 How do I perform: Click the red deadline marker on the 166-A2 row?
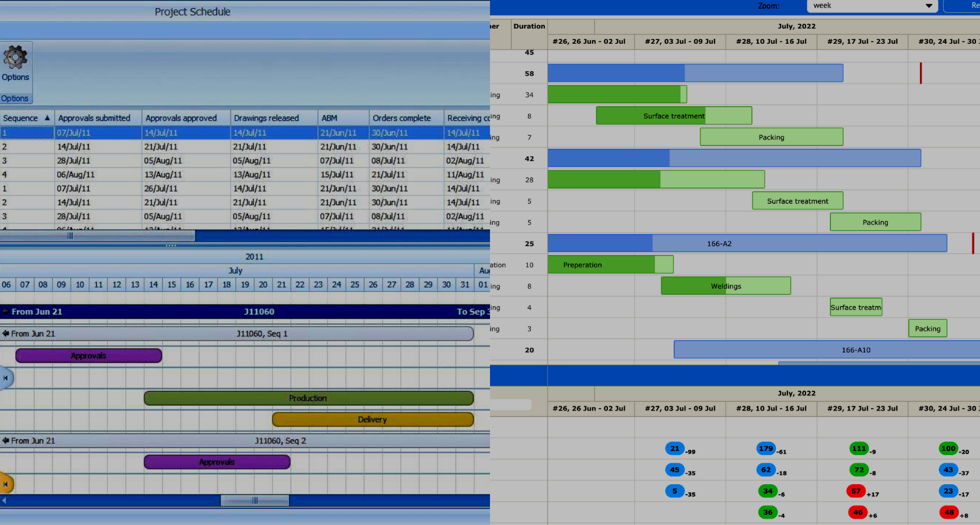point(972,243)
